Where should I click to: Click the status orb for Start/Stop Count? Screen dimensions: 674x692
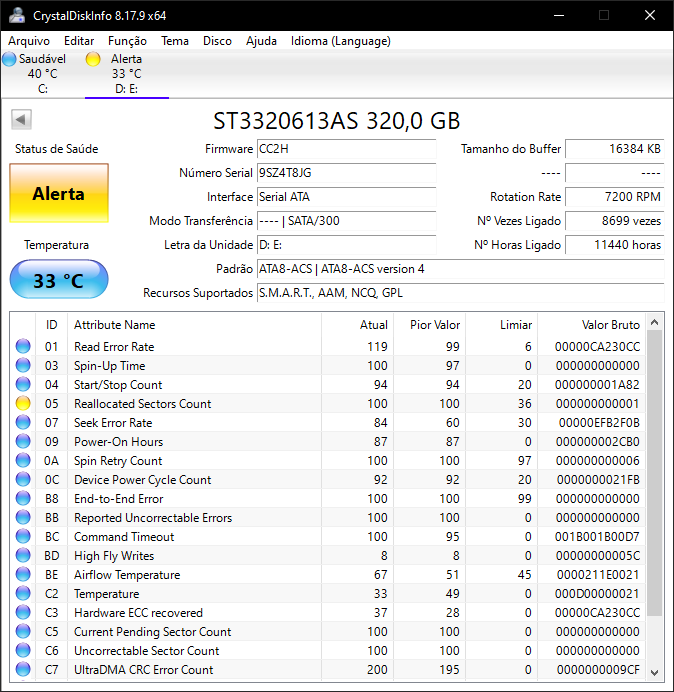tap(23, 384)
